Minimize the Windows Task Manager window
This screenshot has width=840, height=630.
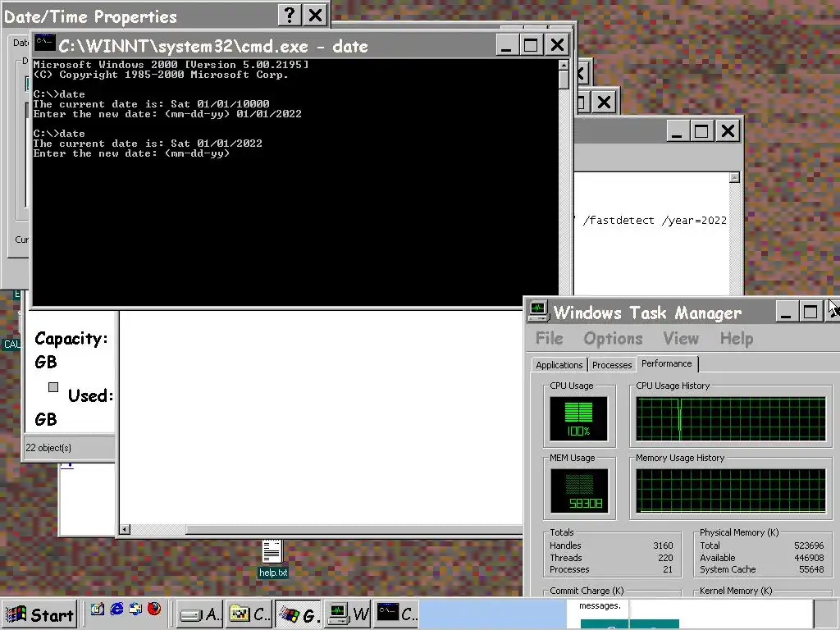click(786, 311)
